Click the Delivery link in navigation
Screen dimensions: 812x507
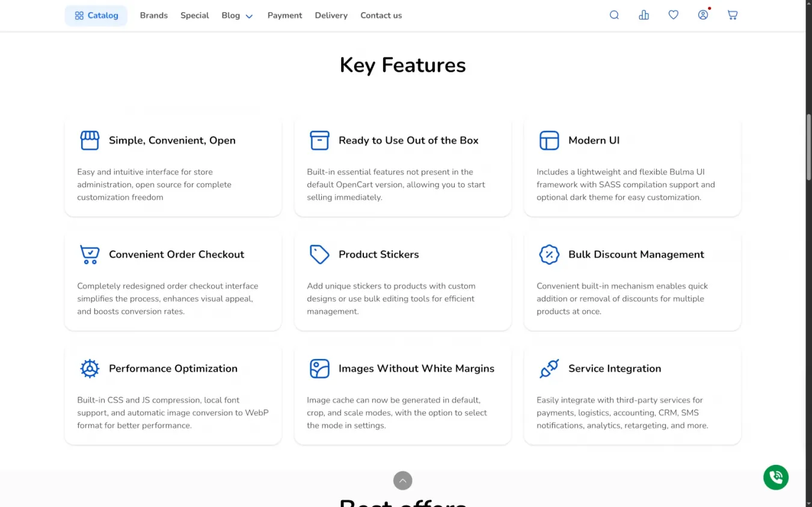pyautogui.click(x=331, y=16)
